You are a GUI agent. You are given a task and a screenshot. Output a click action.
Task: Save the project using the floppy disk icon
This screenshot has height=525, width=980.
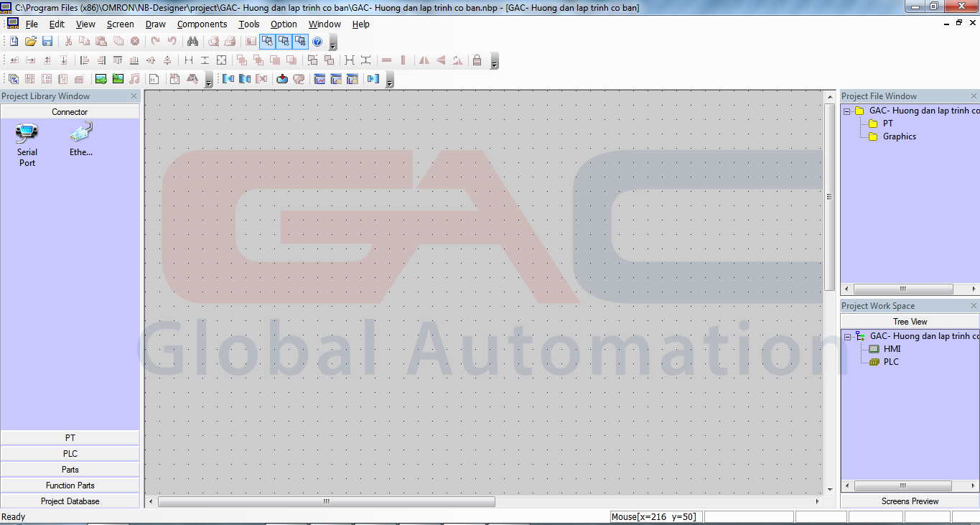pyautogui.click(x=47, y=42)
